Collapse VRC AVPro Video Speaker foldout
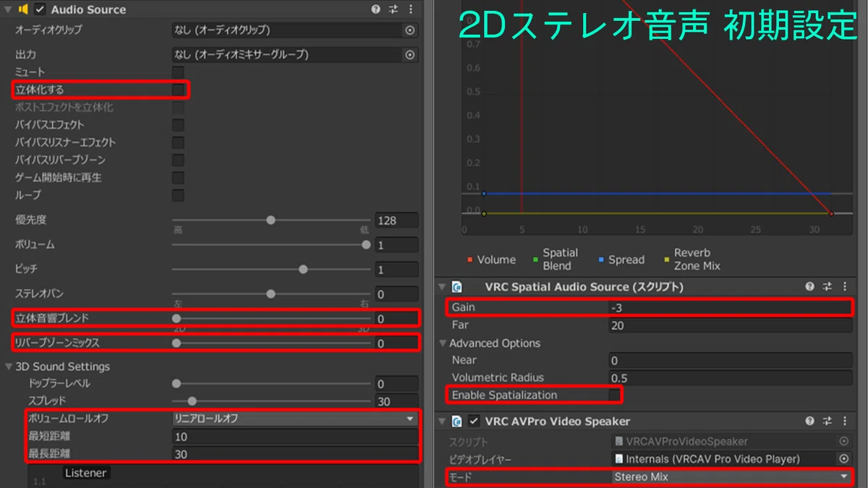Image resolution: width=868 pixels, height=488 pixels. (x=442, y=421)
